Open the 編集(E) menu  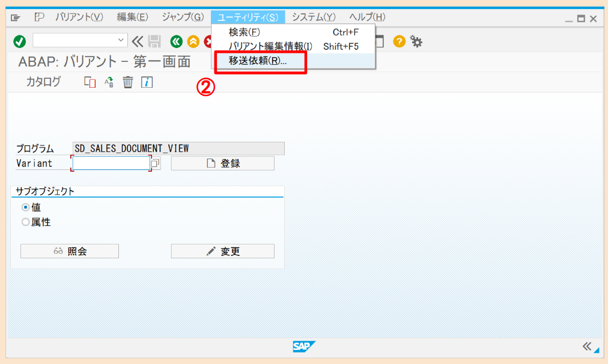click(x=133, y=17)
